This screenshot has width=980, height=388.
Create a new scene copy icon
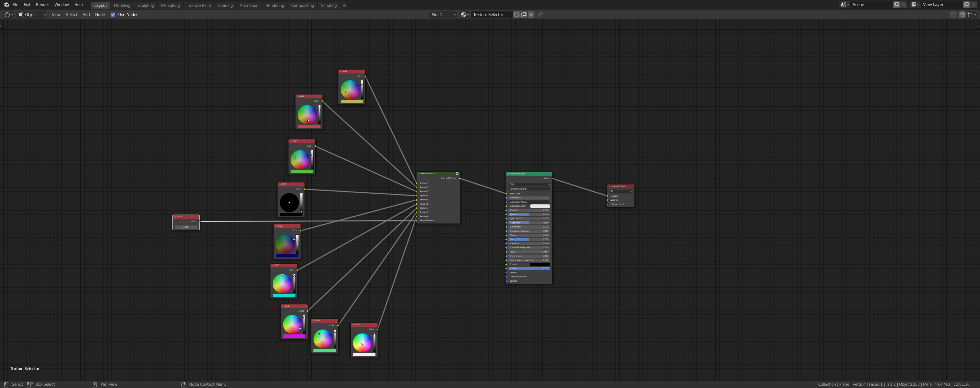pyautogui.click(x=896, y=5)
